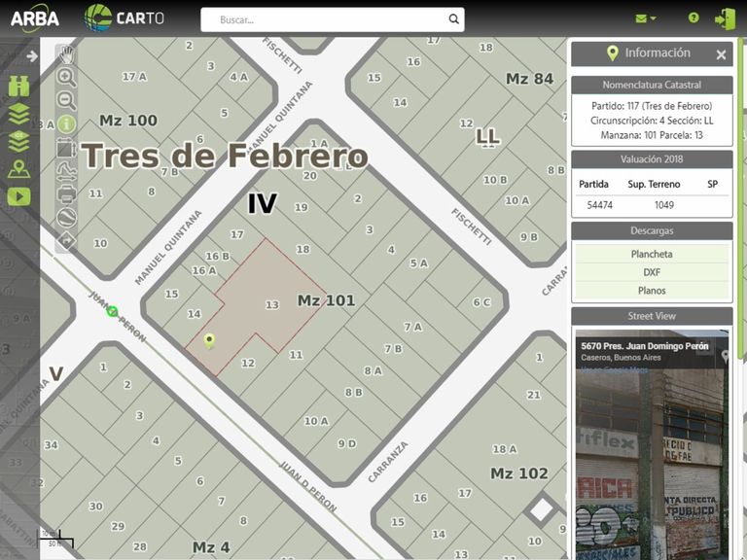Download the DXF file
This screenshot has width=747, height=560.
coord(652,272)
